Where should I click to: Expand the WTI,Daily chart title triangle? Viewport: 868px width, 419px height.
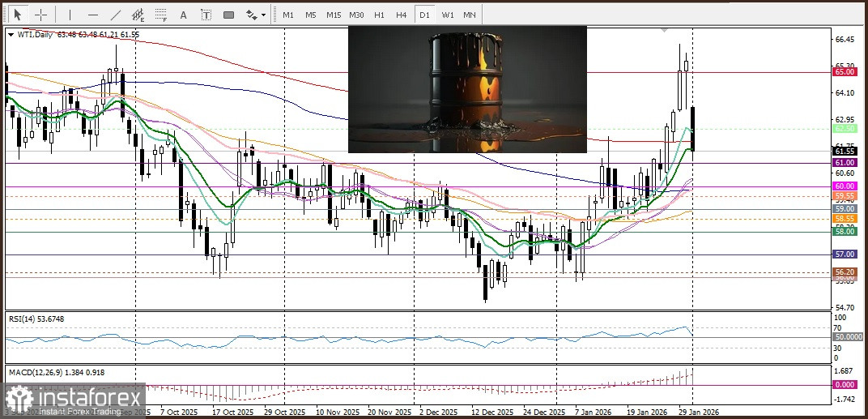[x=11, y=34]
